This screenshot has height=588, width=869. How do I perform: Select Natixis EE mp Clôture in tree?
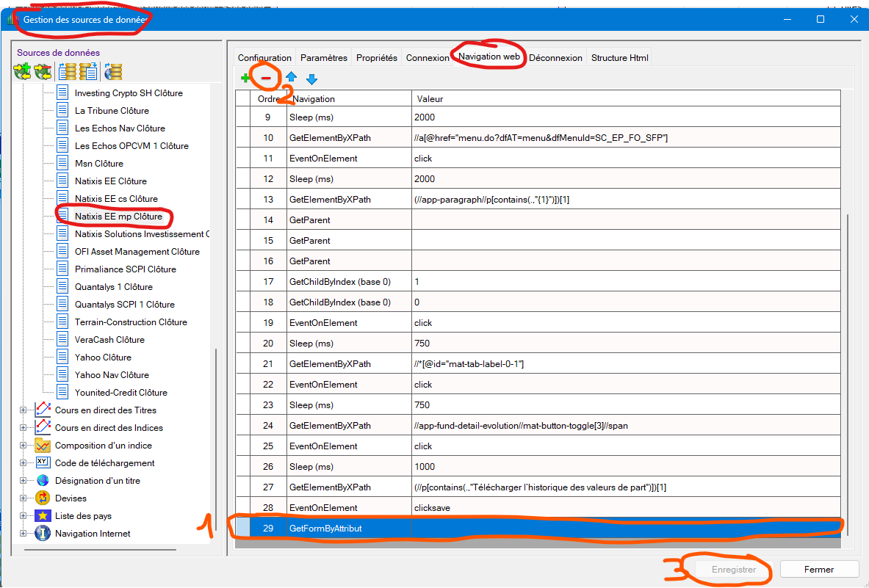[x=118, y=217]
